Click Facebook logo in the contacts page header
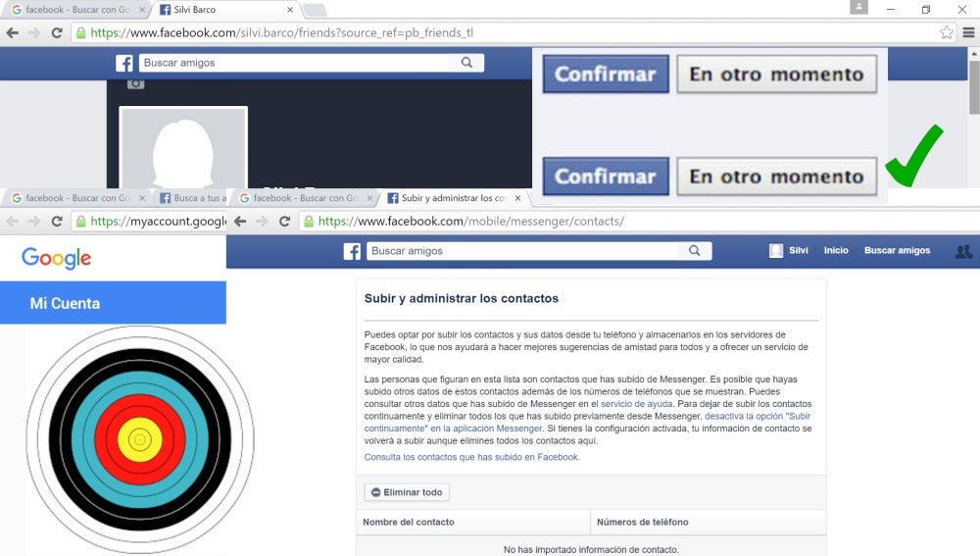This screenshot has height=556, width=980. (352, 251)
